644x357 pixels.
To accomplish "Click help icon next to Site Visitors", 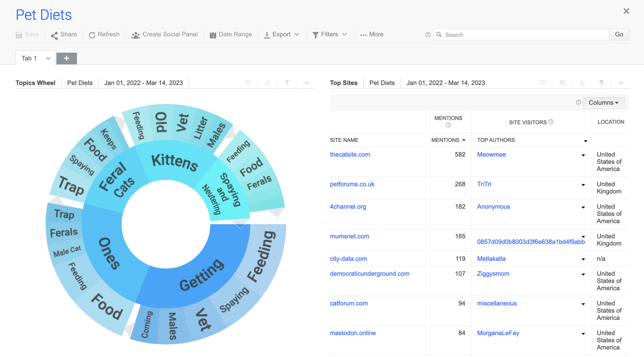I will (x=551, y=122).
